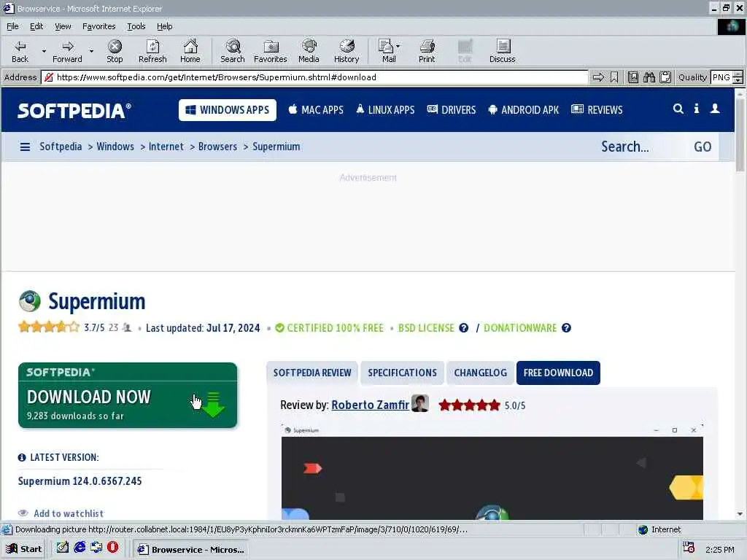
Task: Open the Edit menu
Action: coord(36,26)
